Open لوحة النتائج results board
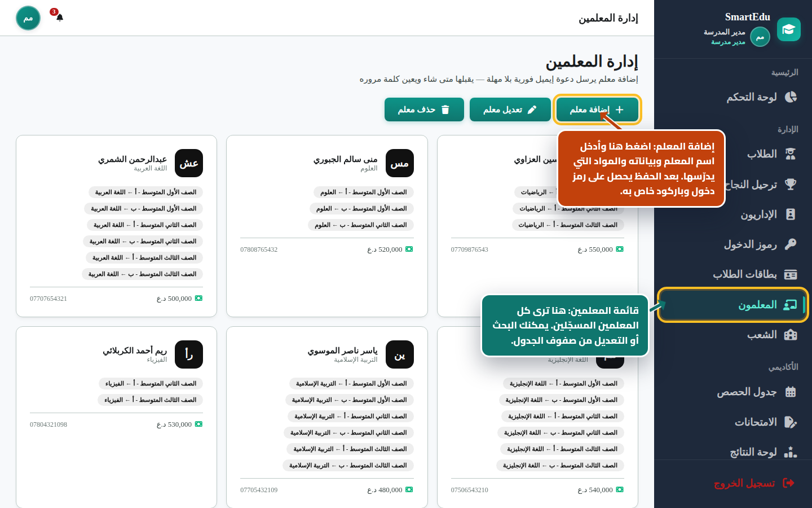 coord(733,452)
